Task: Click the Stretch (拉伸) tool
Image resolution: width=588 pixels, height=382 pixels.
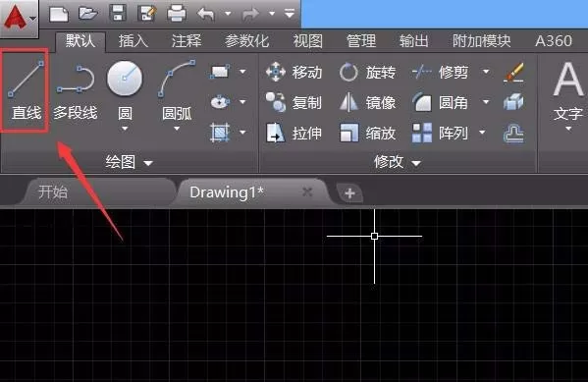Action: [294, 133]
